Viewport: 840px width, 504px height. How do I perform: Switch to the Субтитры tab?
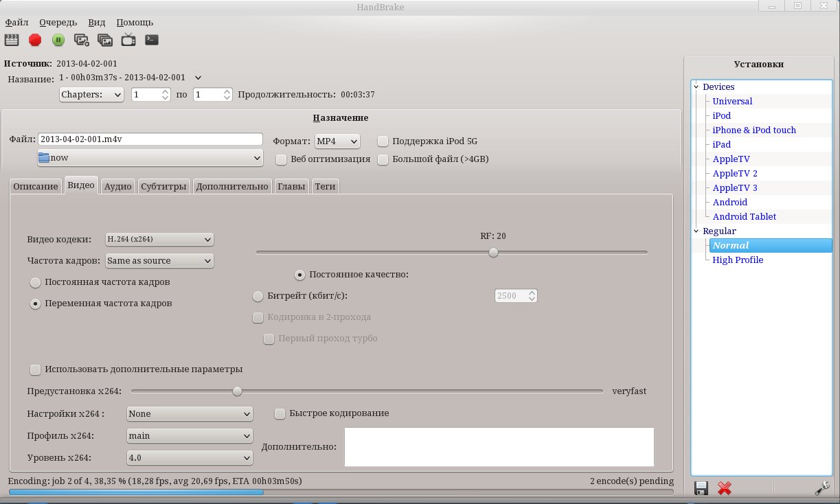pos(163,186)
